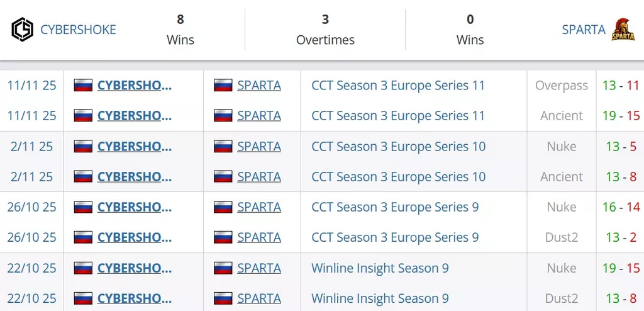The image size is (644, 311).
Task: Open CCT Series 9 link in the Dust2 row
Action: 395,237
